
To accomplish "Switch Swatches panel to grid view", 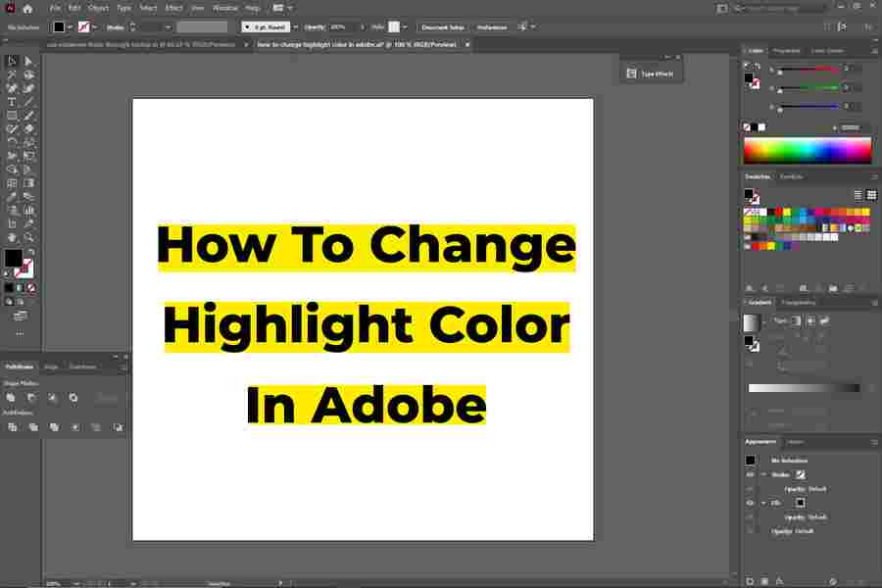I will (x=871, y=195).
